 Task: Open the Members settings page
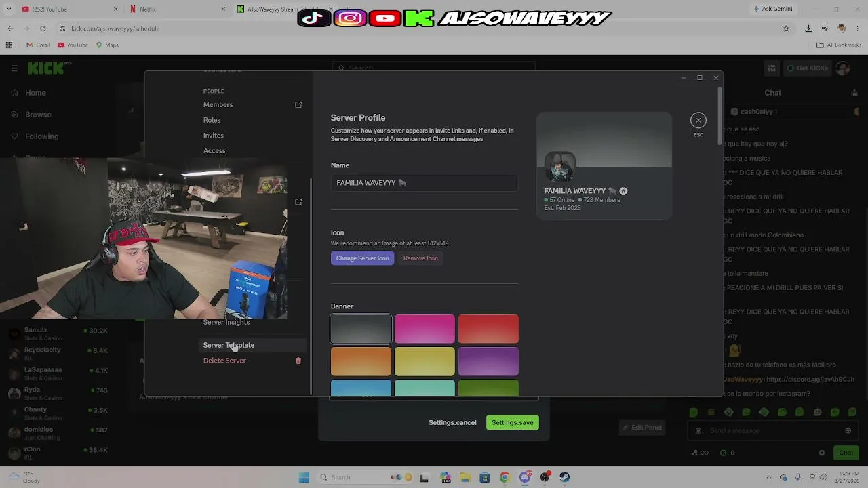[x=218, y=104]
